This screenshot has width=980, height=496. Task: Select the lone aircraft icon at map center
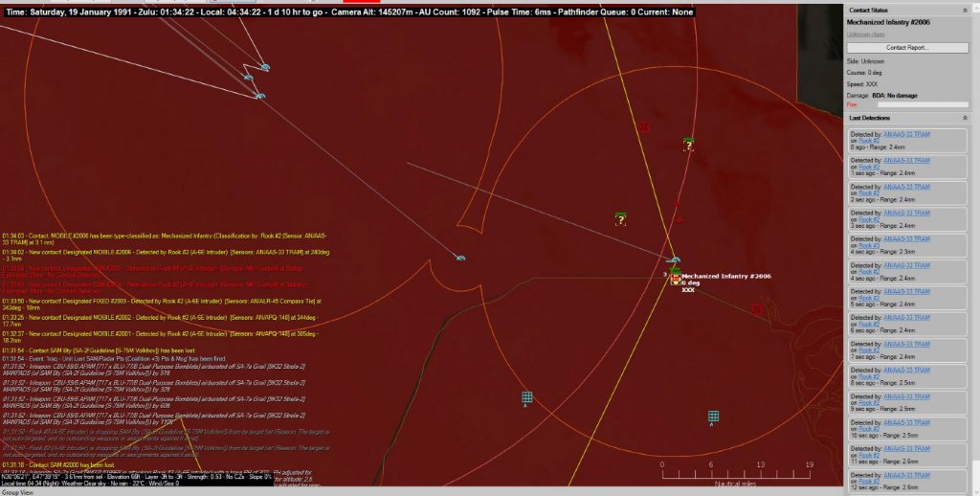pos(460,258)
